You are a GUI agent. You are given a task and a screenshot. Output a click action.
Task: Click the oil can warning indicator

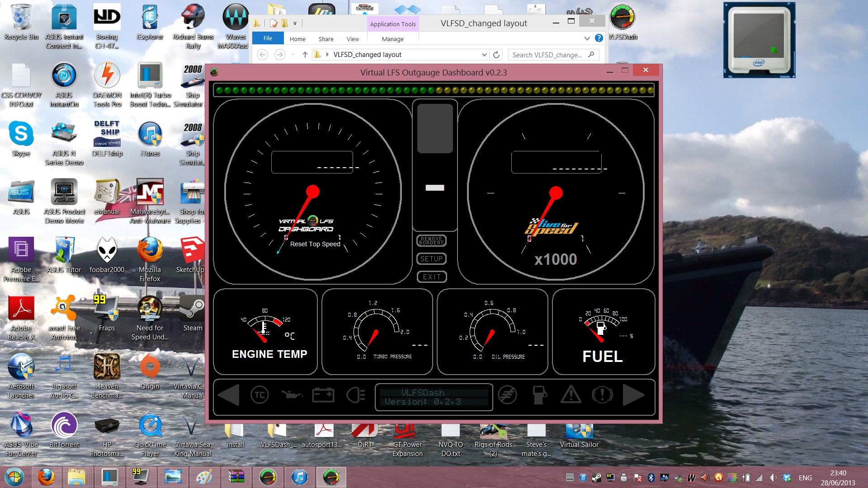click(x=292, y=395)
